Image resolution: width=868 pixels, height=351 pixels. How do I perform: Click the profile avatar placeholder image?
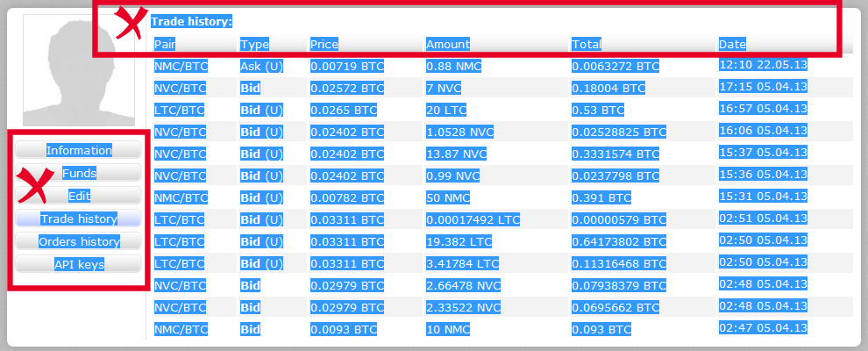click(76, 72)
